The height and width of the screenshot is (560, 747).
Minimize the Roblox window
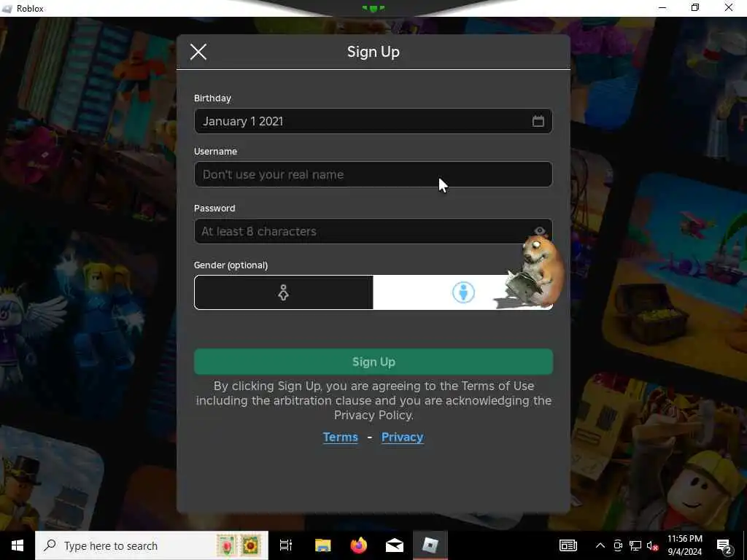(662, 8)
